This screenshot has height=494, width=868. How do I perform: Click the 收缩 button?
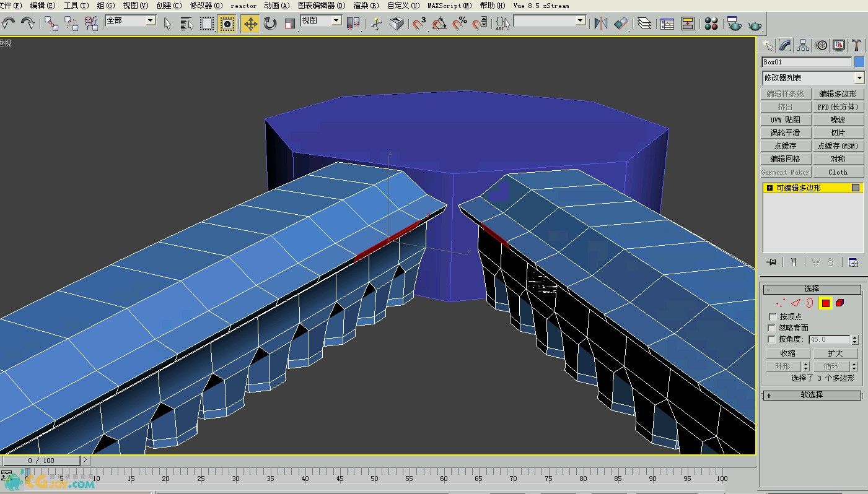coord(787,353)
